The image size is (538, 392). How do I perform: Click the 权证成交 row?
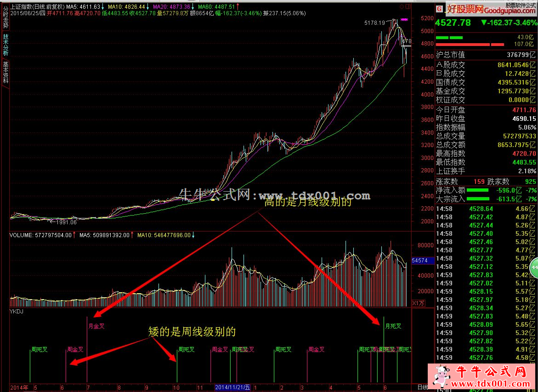pos(486,100)
